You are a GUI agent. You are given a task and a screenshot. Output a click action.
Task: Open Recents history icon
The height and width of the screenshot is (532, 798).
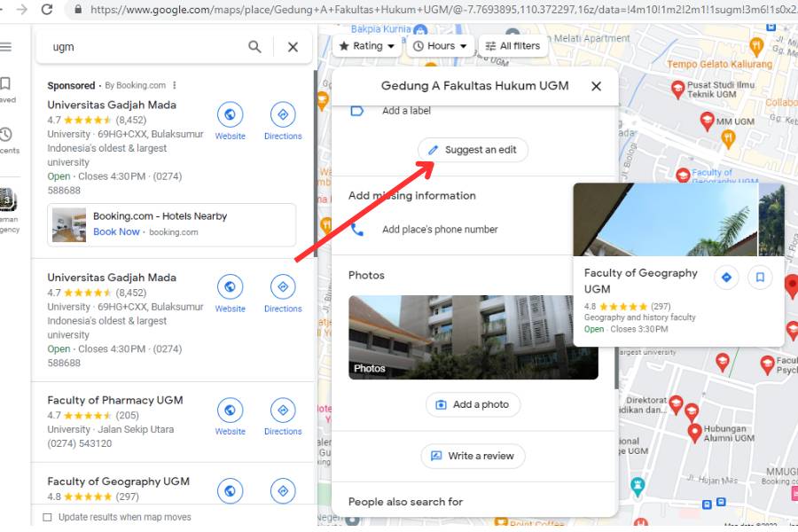tap(5, 135)
